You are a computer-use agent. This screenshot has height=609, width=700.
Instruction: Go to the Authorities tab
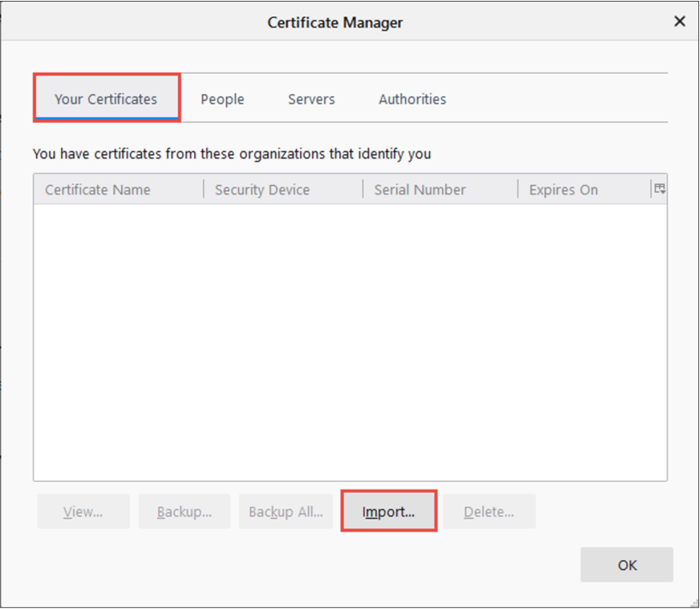(412, 99)
